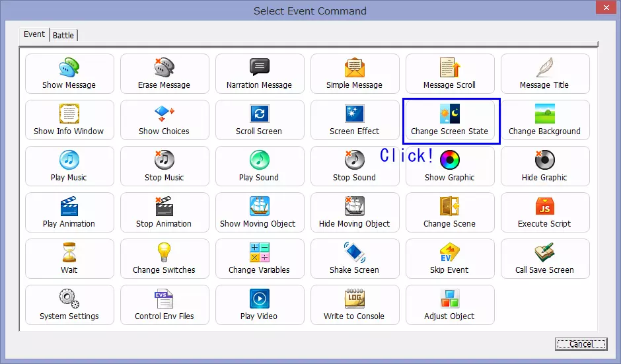Select the Play Music command
The width and height of the screenshot is (621, 364).
pyautogui.click(x=69, y=166)
